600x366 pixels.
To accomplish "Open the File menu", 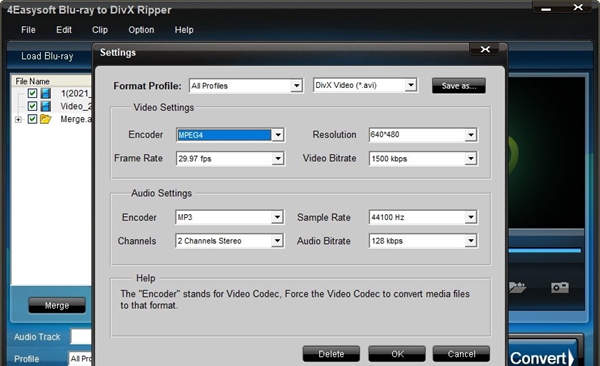I will point(28,30).
